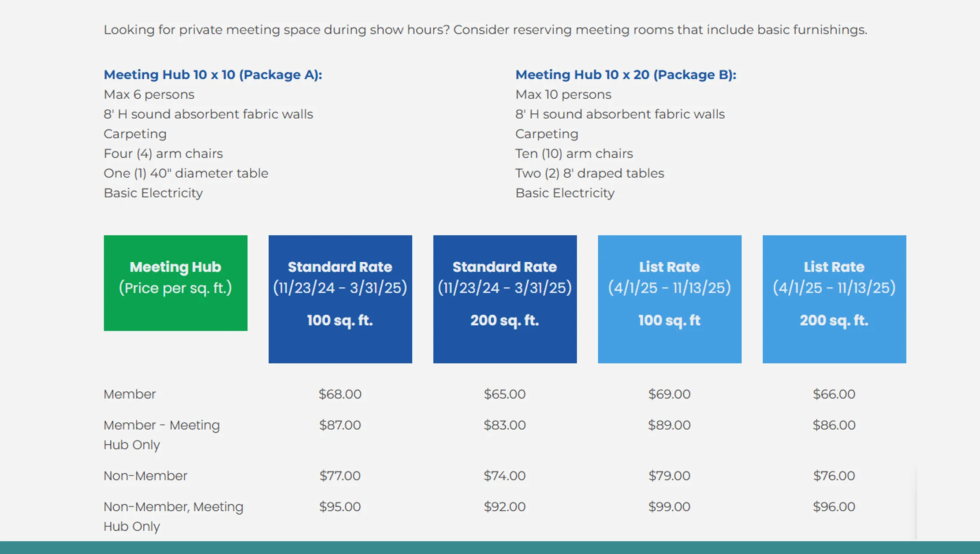
Task: Click the Standard Rate 100 sq. ft. header
Action: [340, 299]
